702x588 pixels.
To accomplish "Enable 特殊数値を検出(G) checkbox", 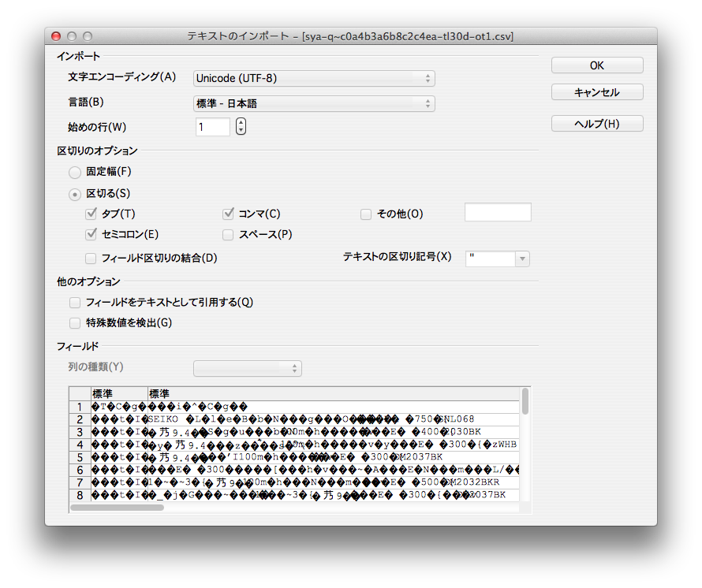I will (75, 323).
